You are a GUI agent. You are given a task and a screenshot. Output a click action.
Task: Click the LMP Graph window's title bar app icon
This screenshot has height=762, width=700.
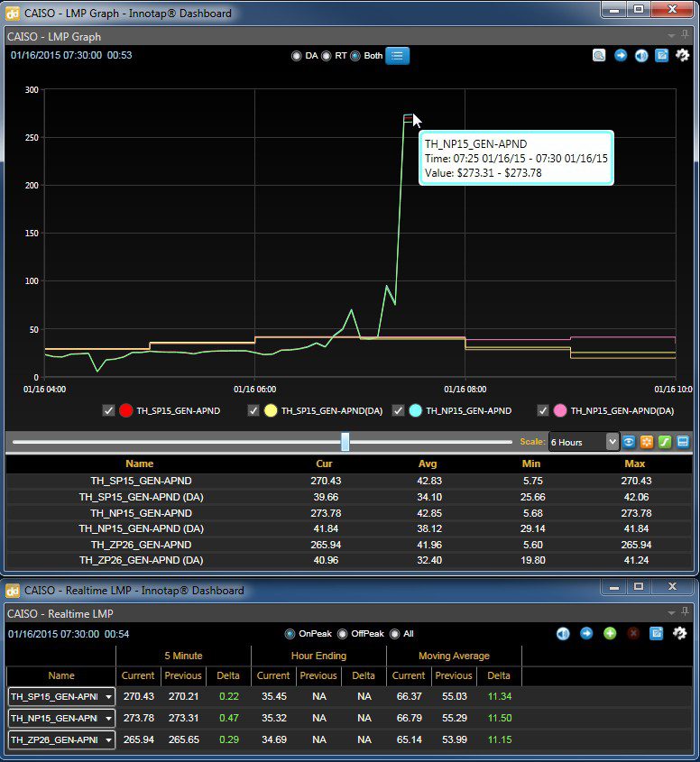pyautogui.click(x=12, y=14)
